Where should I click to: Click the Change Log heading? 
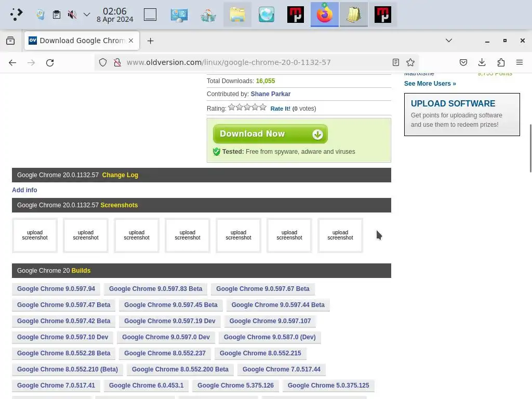coord(120,175)
